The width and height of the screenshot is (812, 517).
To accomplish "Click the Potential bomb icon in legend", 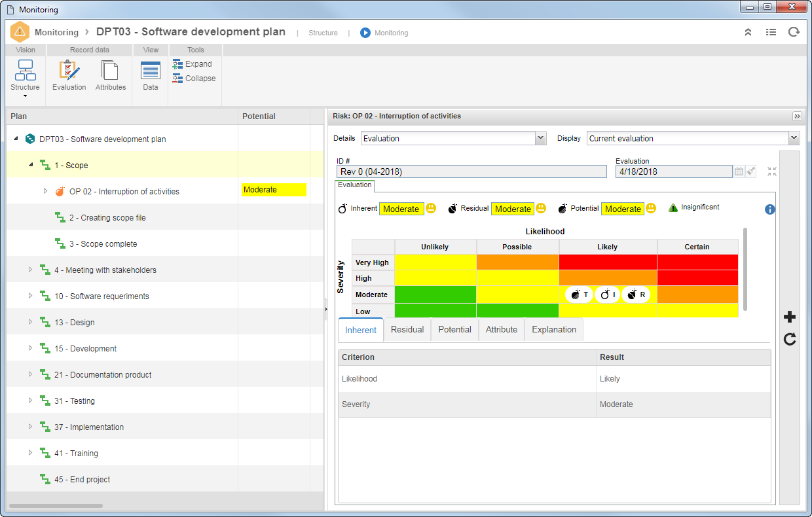I will click(563, 209).
